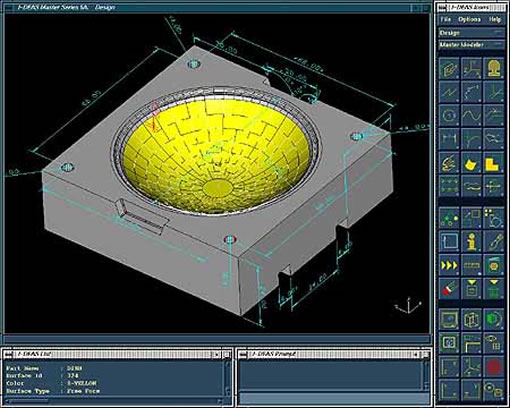Select the polygon-with-points constrain tool
The height and width of the screenshot is (408, 510).
pyautogui.click(x=494, y=139)
